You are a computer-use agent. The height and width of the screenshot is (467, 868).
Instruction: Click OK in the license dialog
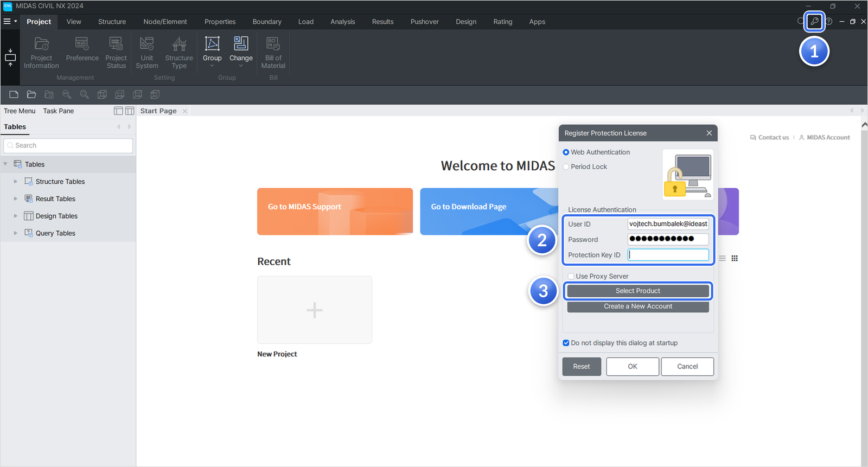coord(633,367)
